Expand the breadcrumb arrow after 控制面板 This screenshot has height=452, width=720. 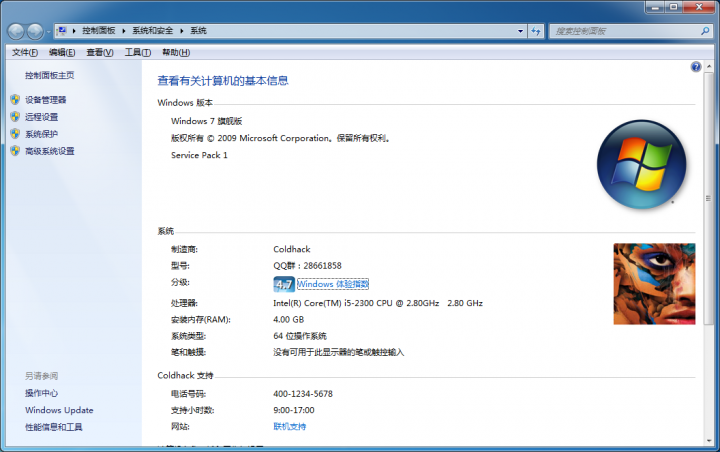tap(125, 32)
